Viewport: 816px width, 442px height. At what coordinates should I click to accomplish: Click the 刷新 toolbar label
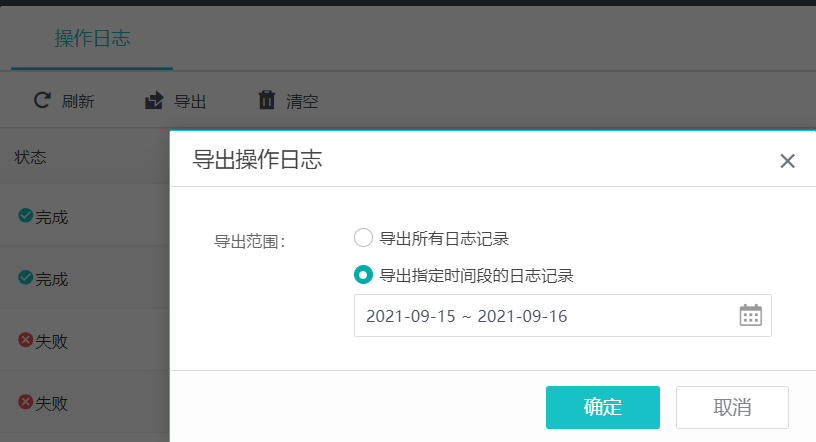pyautogui.click(x=78, y=101)
